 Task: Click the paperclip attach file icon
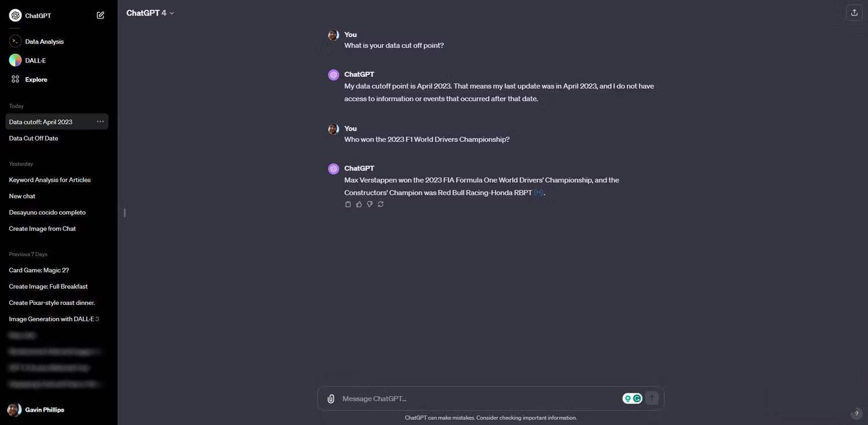[331, 398]
